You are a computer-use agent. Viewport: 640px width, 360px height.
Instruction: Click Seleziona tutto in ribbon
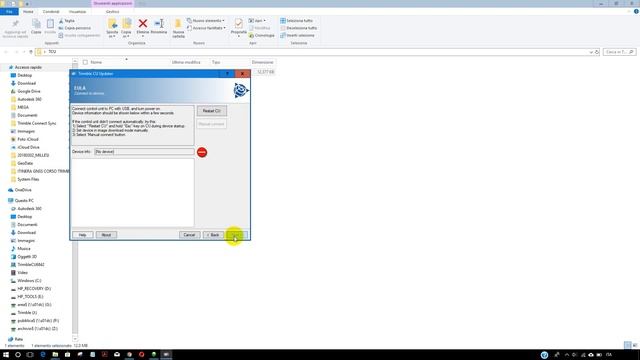[297, 20]
